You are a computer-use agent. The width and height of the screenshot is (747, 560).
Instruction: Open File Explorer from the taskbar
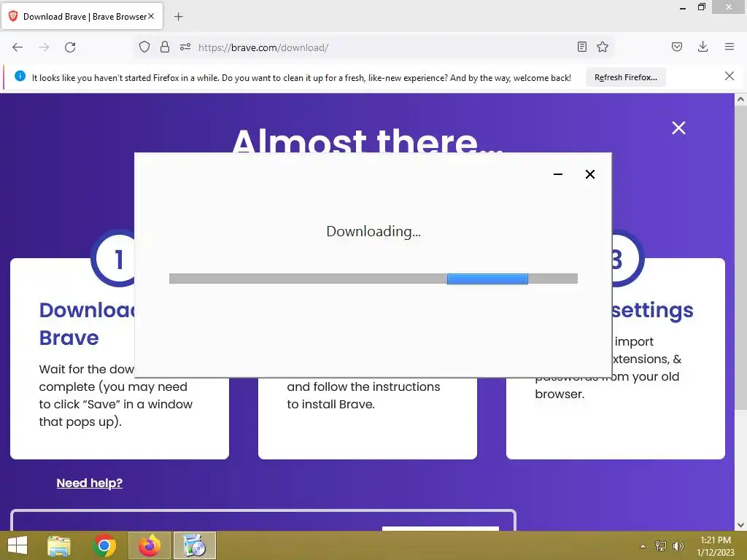(x=59, y=545)
